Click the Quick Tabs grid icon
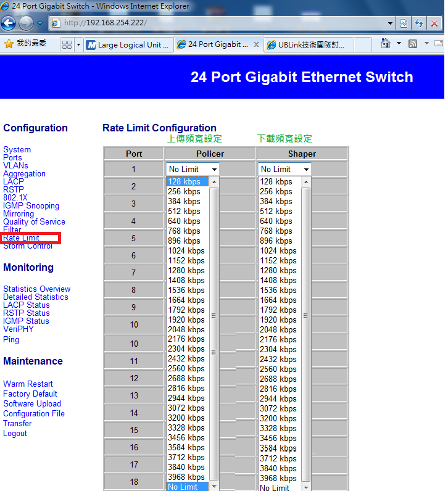Screen dimensions: 448x491 pos(67,45)
